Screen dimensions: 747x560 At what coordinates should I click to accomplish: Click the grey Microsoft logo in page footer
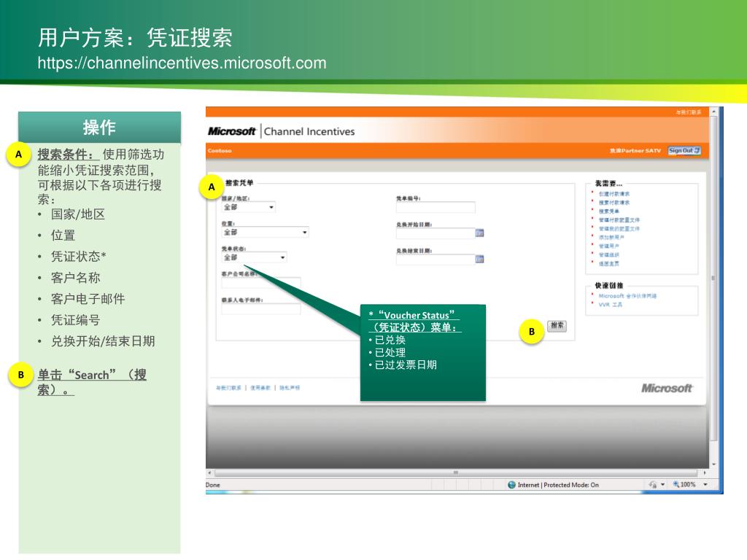(x=667, y=388)
